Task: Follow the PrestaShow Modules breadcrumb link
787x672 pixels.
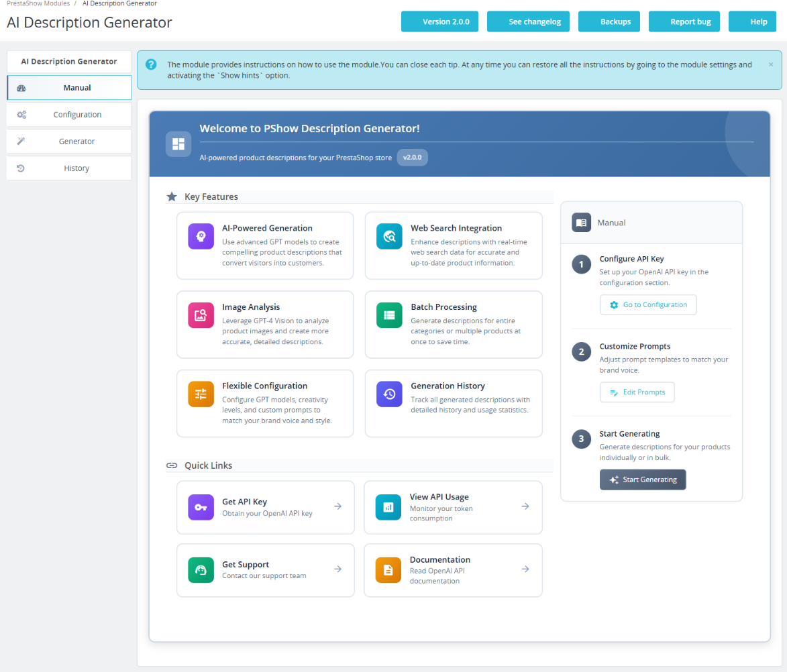Action: (x=38, y=3)
